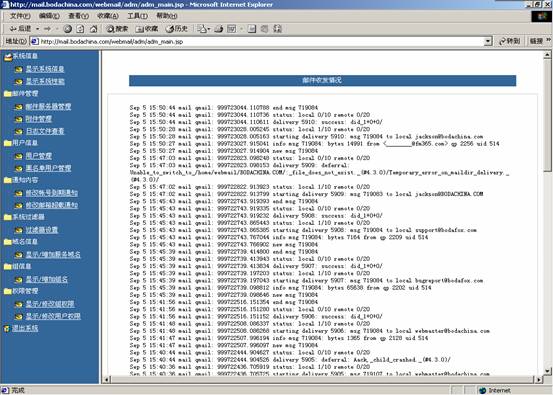
Task: Click the IE Stop loading toolbar icon
Action: pos(68,29)
